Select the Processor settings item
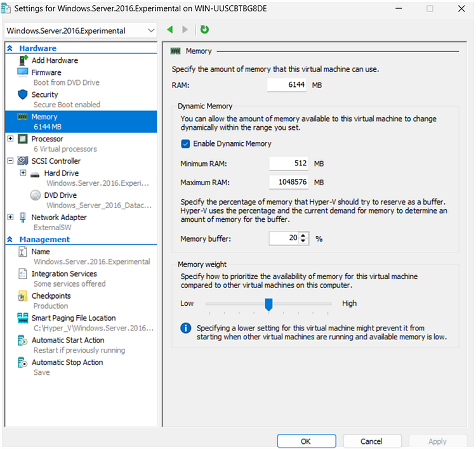This screenshot has width=476, height=449. click(48, 139)
